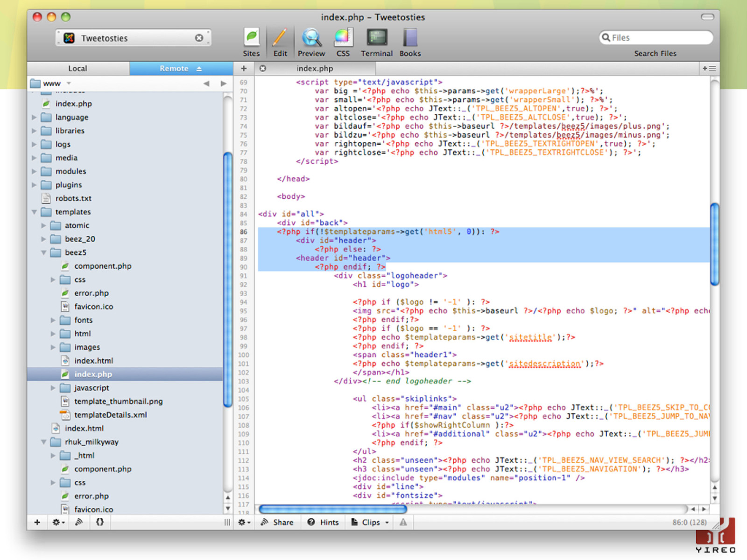Screen dimensions: 747x560
Task: Expand the language folder
Action: coord(34,117)
